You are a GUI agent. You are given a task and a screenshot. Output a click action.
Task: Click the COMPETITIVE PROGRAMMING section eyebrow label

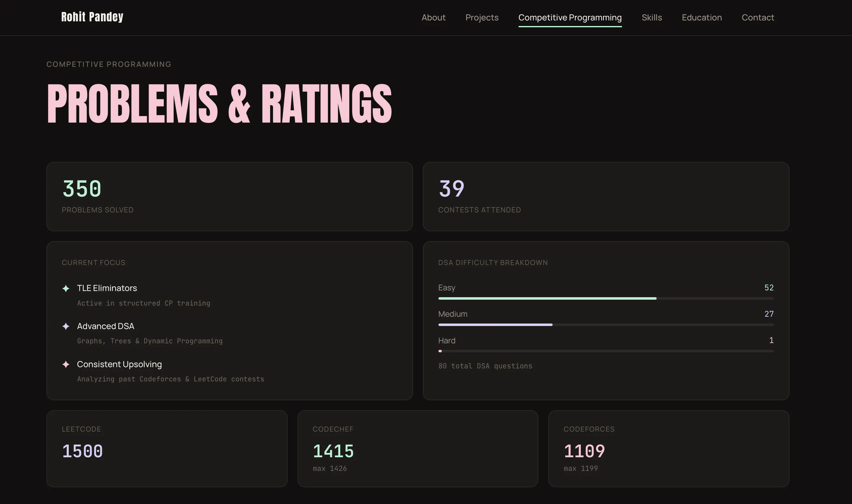109,64
